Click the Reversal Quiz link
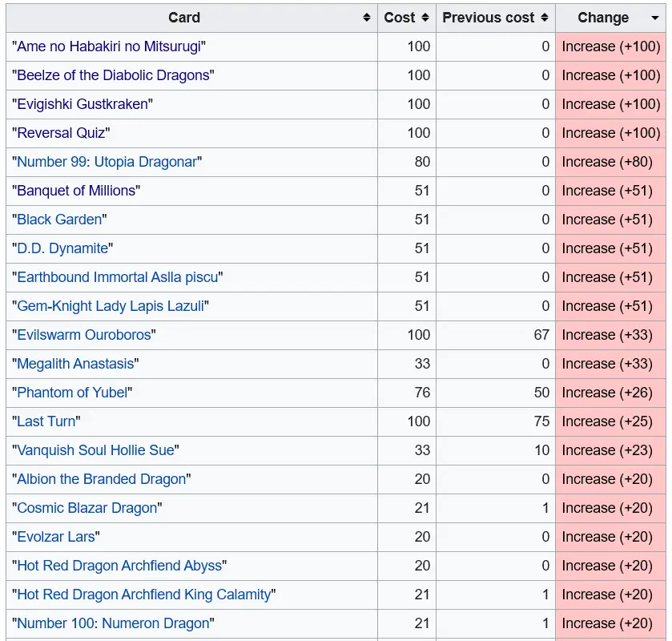Viewport: 672px width, 641px height. click(61, 133)
